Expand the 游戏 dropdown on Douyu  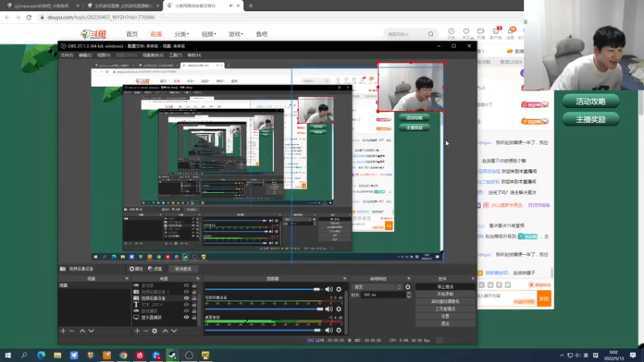236,34
